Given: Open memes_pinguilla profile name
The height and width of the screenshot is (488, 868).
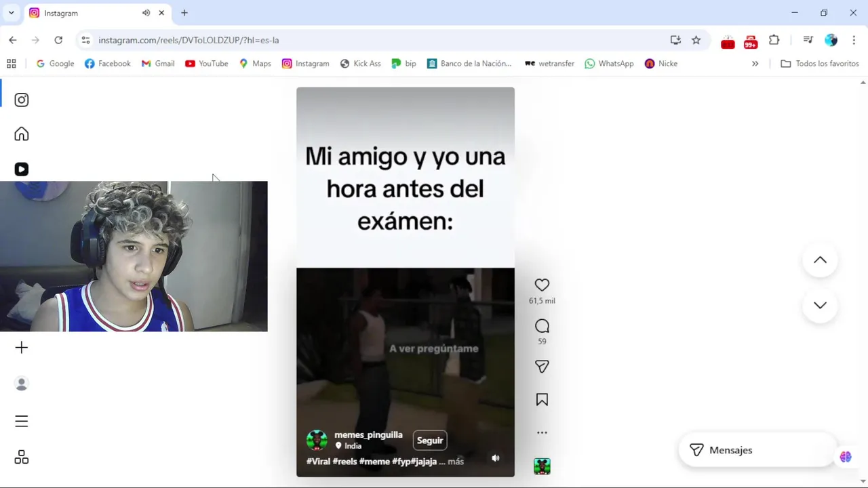Looking at the screenshot, I should (368, 435).
